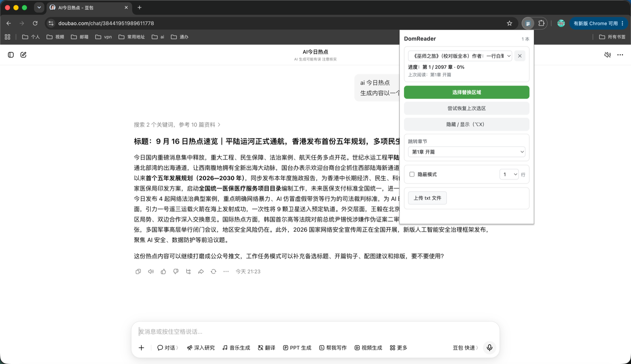Open the vpn bookmarks folder
This screenshot has height=364, width=631.
pyautogui.click(x=104, y=37)
